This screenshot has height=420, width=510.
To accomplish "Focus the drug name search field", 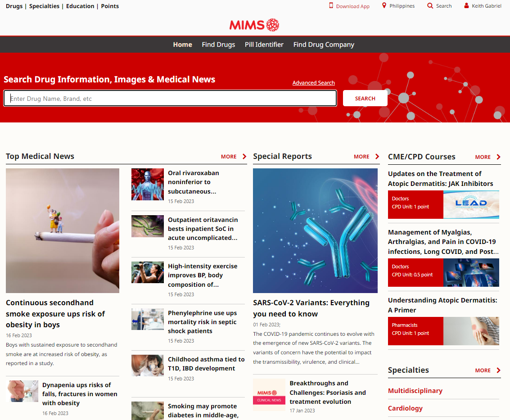I will [x=170, y=99].
